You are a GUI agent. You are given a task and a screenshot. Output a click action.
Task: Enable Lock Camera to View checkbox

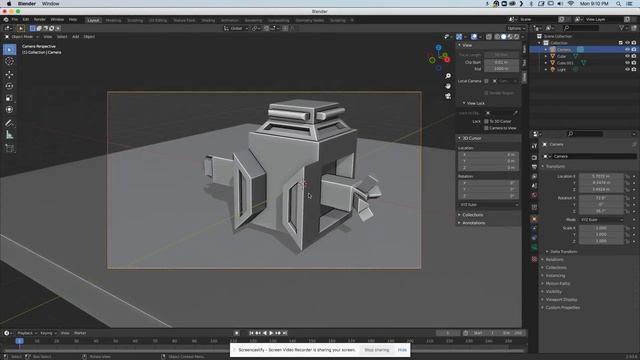coord(486,128)
